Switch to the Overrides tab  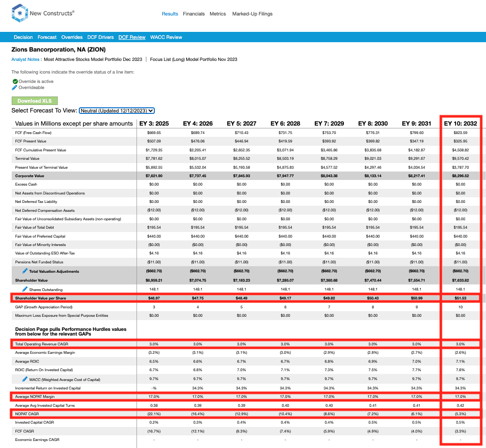(x=72, y=37)
